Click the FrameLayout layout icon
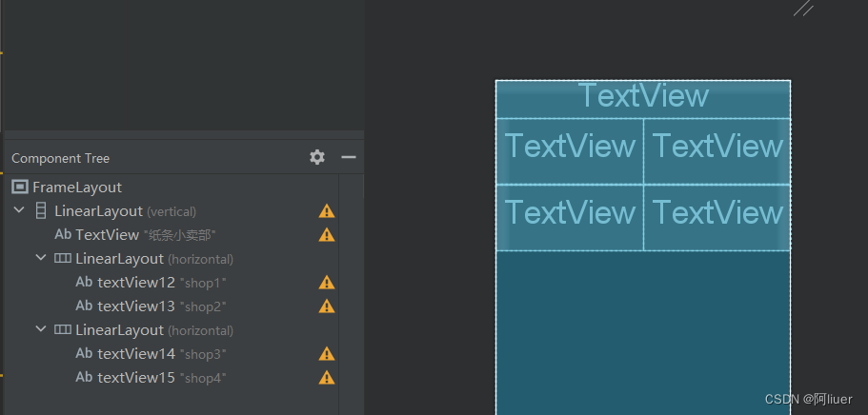 tap(19, 187)
